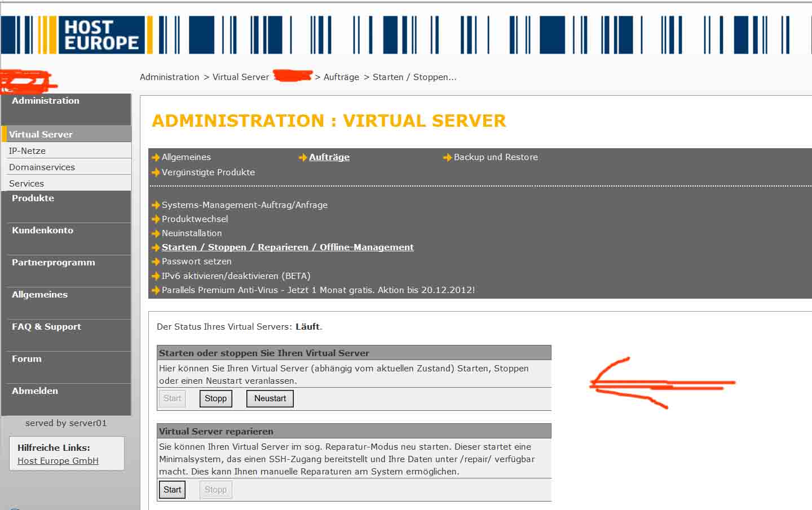
Task: Click the 'Läuft' server status text
Action: (x=307, y=327)
